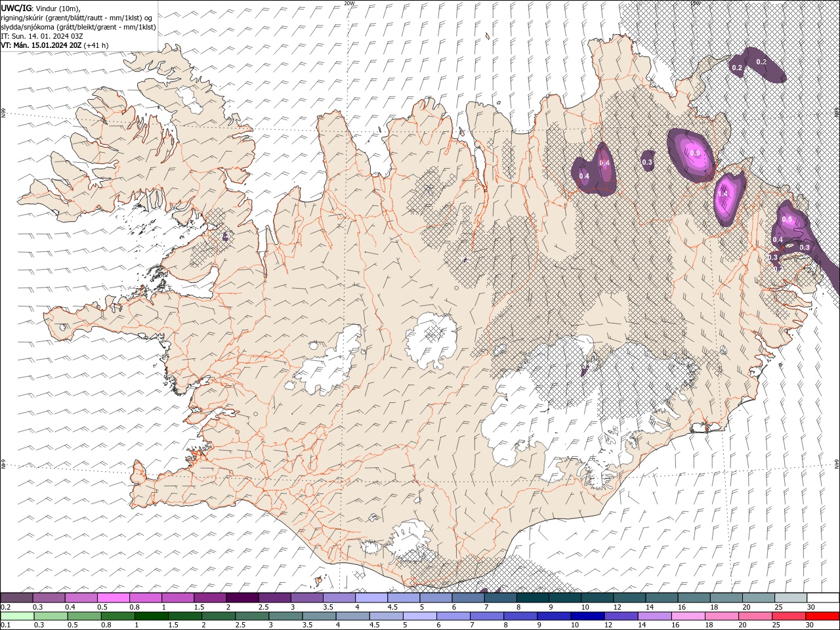Click the 'UWC/IG: Vindur (10m)' title text
840x630 pixels.
(x=40, y=8)
